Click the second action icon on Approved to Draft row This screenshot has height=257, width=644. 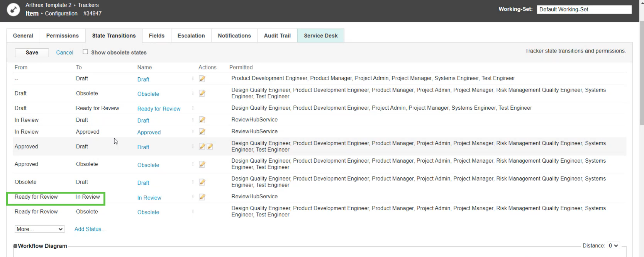point(210,146)
